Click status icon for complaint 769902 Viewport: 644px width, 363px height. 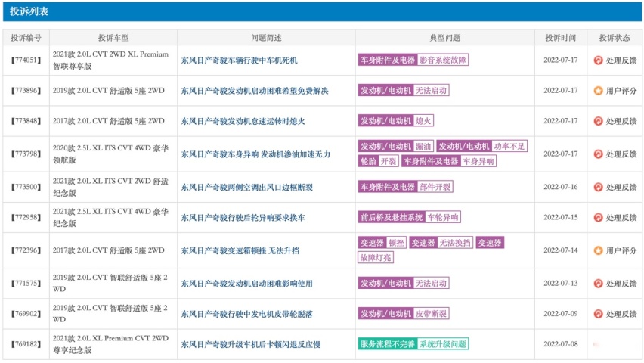(598, 314)
